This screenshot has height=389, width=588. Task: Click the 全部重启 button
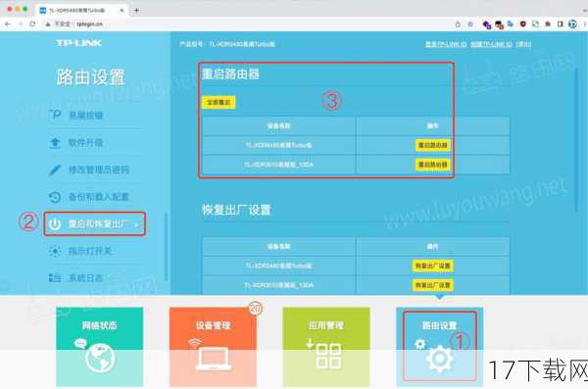(x=219, y=103)
